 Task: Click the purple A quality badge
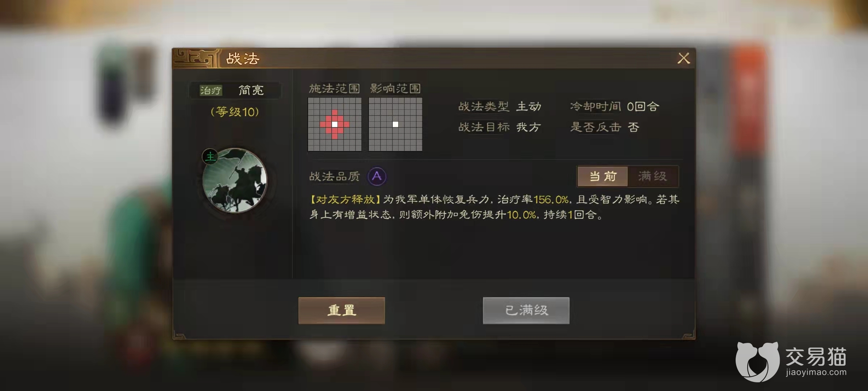point(377,176)
